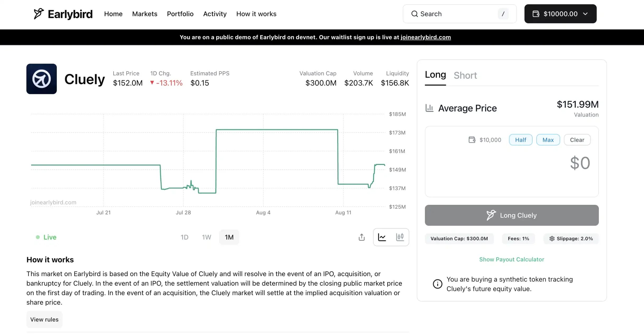Click the $0 amount input field
Viewport: 644px width, 336px height.
(580, 163)
